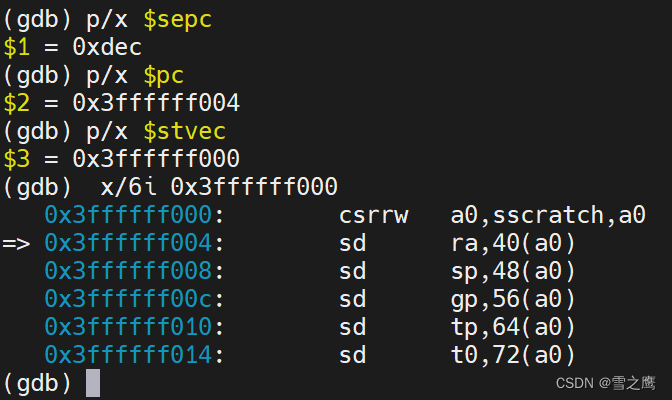Click value '0x3ffffff000' after $3
The width and height of the screenshot is (672, 400).
[156, 159]
